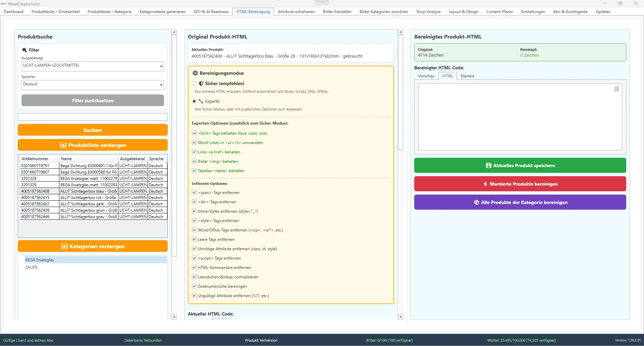This screenshot has height=346, width=644.
Task: Select the ALLIT Sichtlagerbox rot product row
Action: tap(88, 198)
